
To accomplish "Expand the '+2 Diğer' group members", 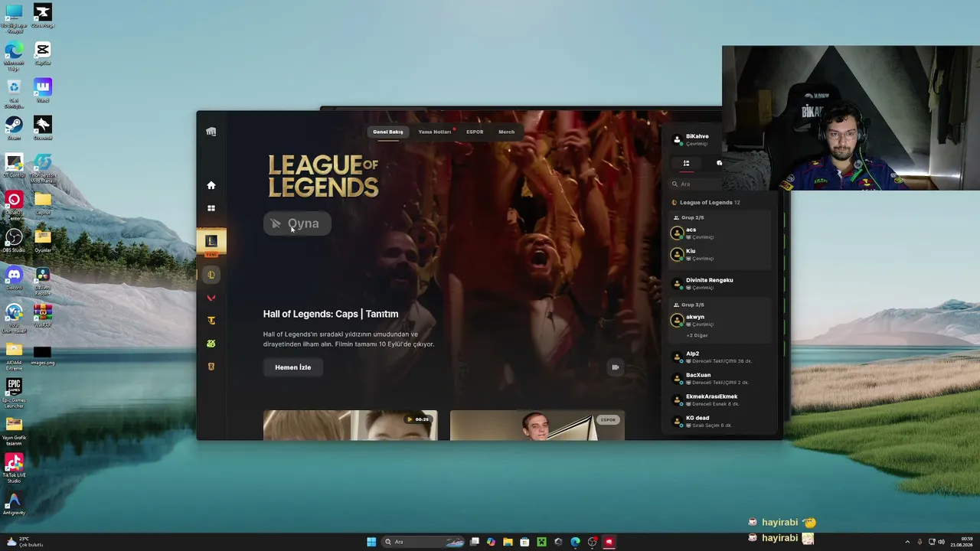I will click(x=697, y=335).
